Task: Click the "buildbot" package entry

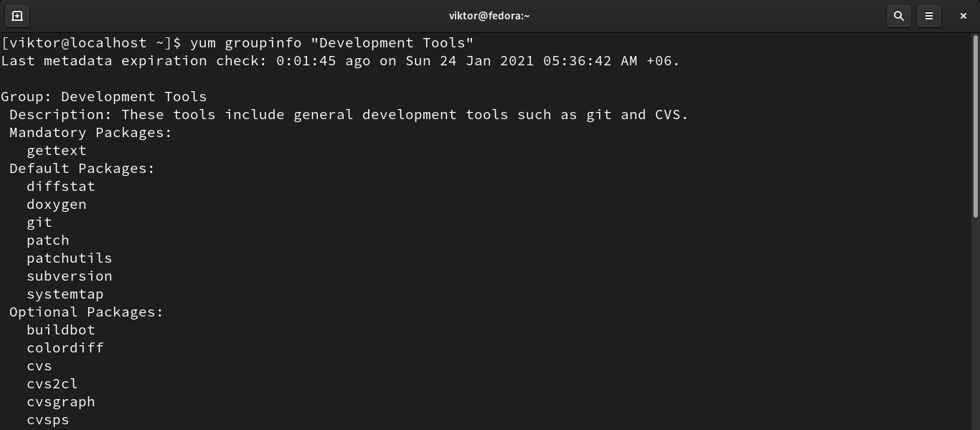Action: 61,330
